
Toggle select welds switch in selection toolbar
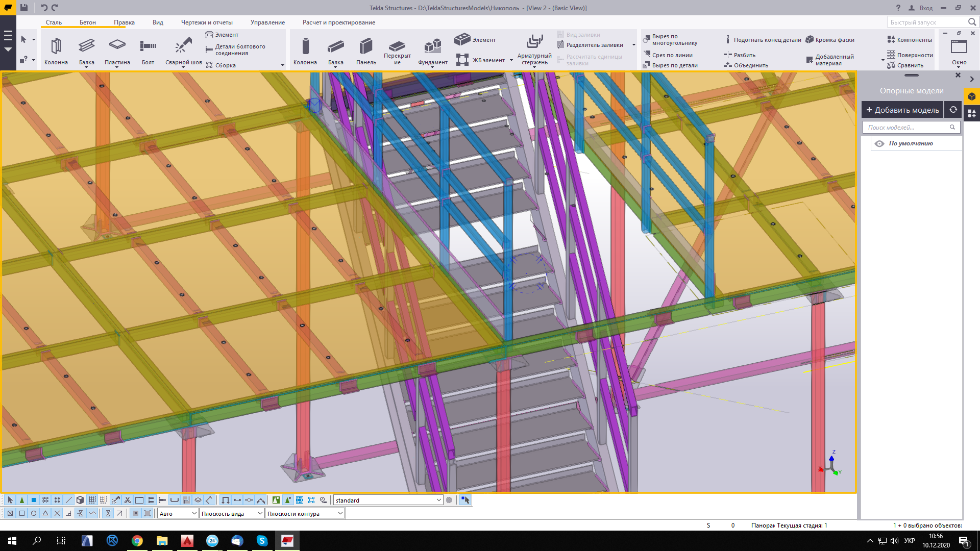coord(116,500)
